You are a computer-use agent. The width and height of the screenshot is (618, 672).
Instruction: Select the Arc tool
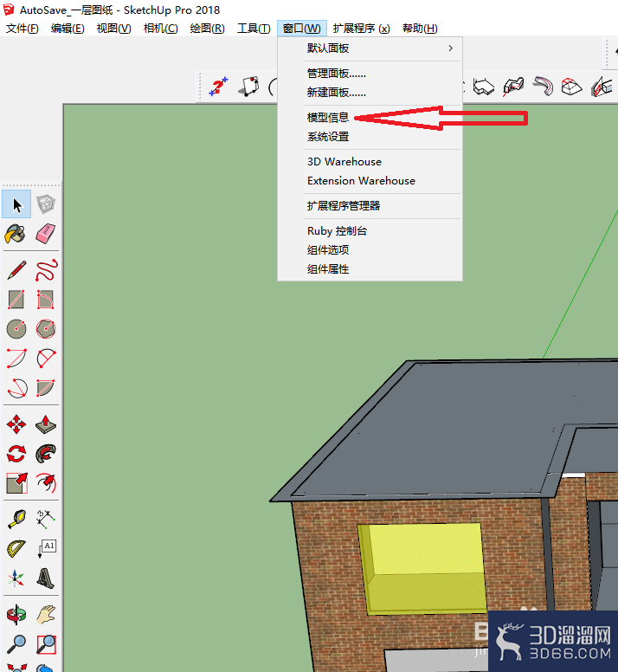(16, 358)
